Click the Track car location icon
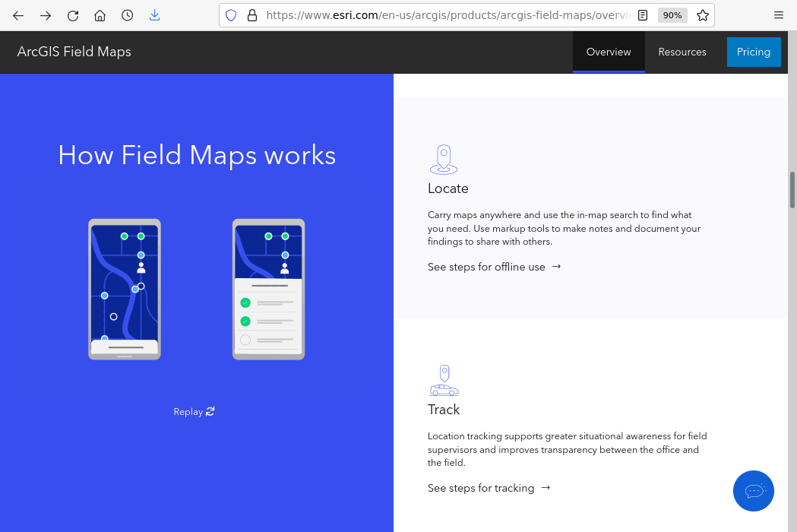 [444, 381]
